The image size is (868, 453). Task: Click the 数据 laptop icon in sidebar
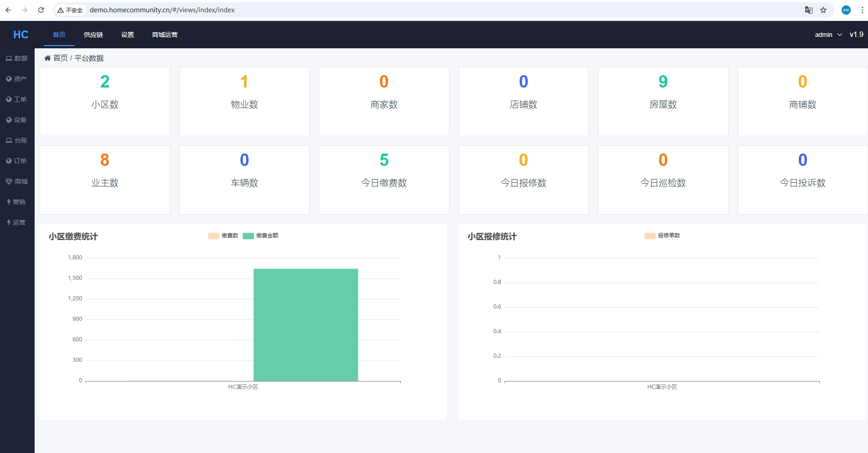[9, 58]
